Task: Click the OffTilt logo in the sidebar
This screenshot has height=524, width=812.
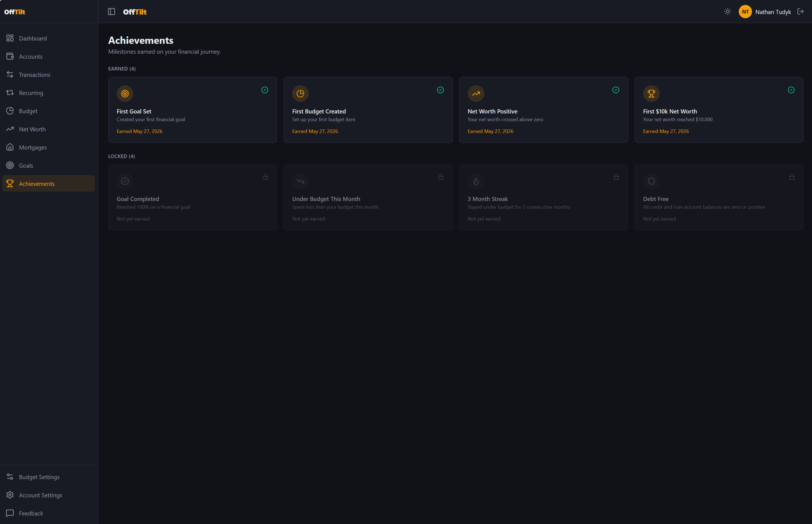Action: click(x=15, y=12)
